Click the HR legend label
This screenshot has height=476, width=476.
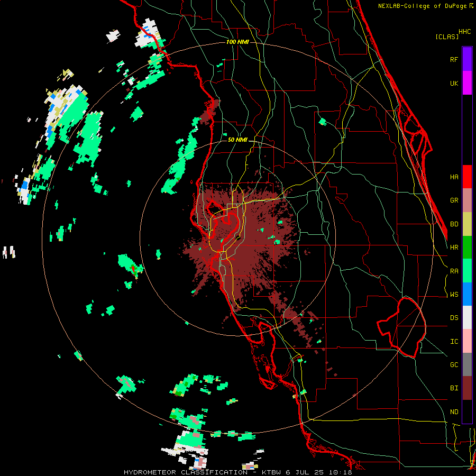pyautogui.click(x=454, y=248)
